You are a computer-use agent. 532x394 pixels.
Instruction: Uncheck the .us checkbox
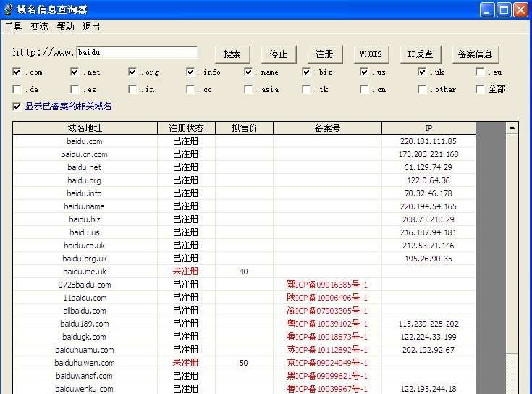pos(364,72)
